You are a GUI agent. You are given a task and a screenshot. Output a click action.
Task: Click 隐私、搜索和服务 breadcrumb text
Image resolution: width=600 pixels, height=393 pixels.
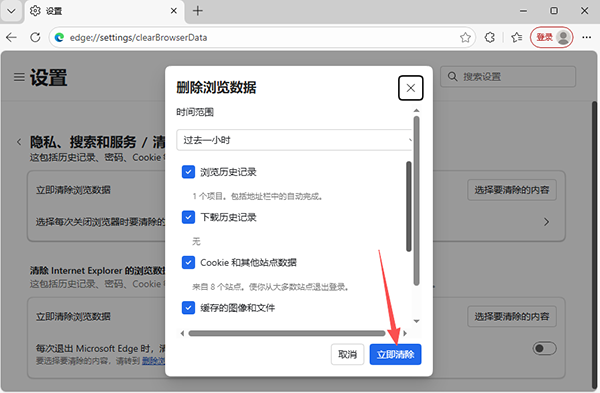[83, 142]
